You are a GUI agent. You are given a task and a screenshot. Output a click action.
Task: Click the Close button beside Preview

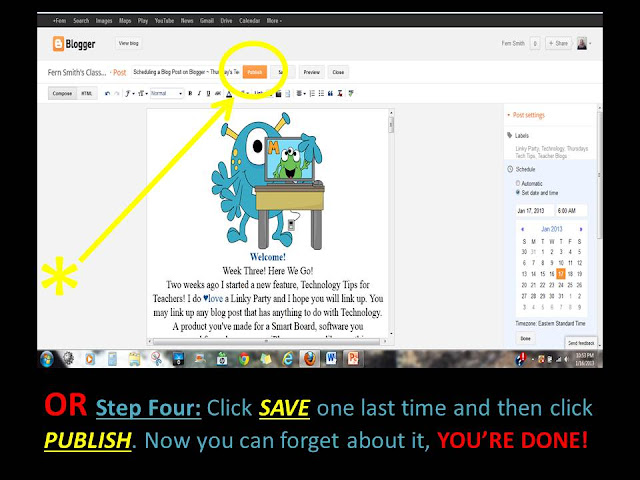(338, 72)
